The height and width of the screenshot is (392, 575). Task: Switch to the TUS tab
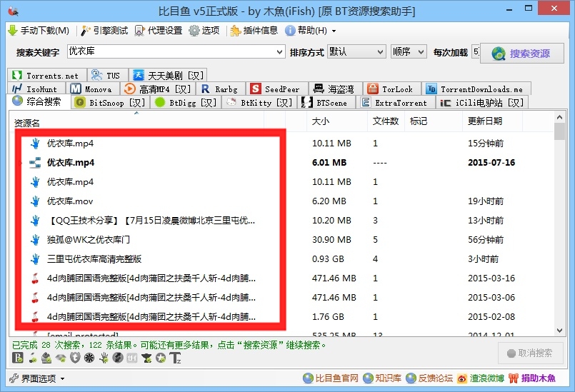point(107,76)
